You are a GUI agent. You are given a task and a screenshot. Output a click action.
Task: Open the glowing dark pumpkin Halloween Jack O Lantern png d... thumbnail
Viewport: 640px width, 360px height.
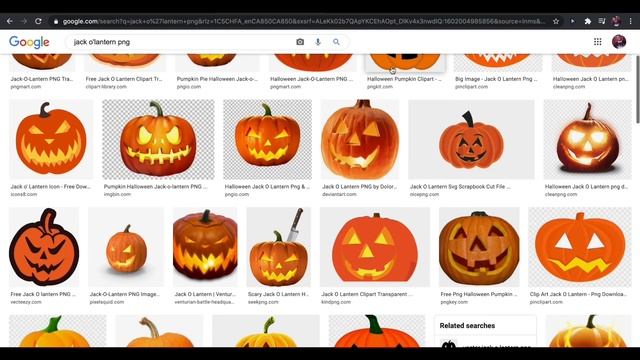point(587,140)
